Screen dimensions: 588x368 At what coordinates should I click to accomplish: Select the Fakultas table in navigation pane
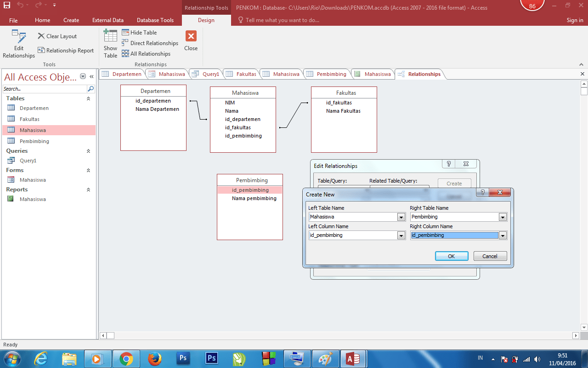coord(49,119)
